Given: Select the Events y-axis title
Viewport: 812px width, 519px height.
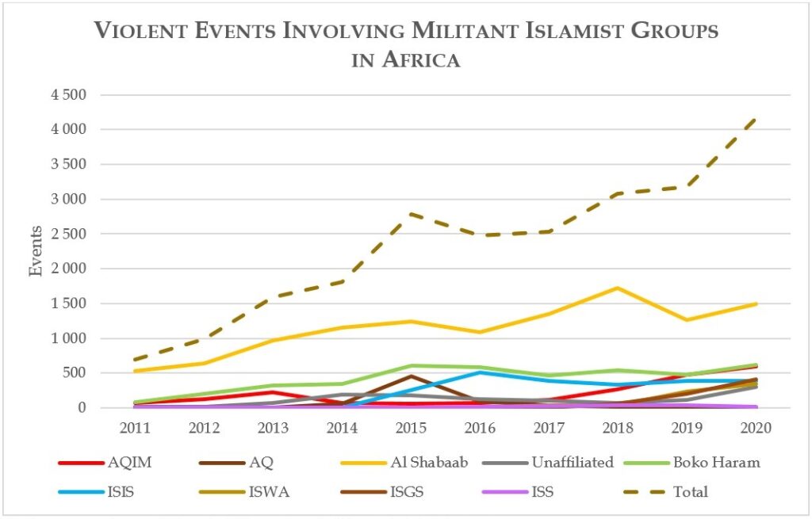Looking at the screenshot, I should (36, 251).
